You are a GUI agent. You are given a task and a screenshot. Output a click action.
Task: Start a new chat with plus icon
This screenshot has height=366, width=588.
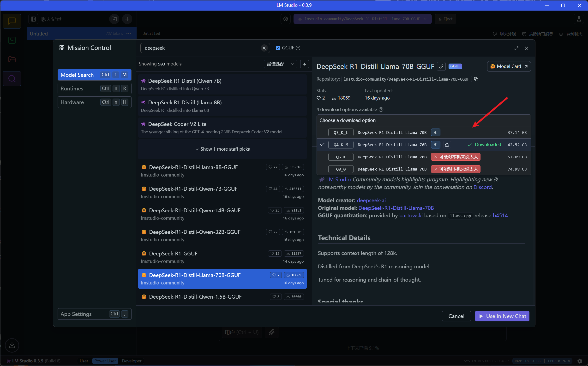tap(127, 19)
